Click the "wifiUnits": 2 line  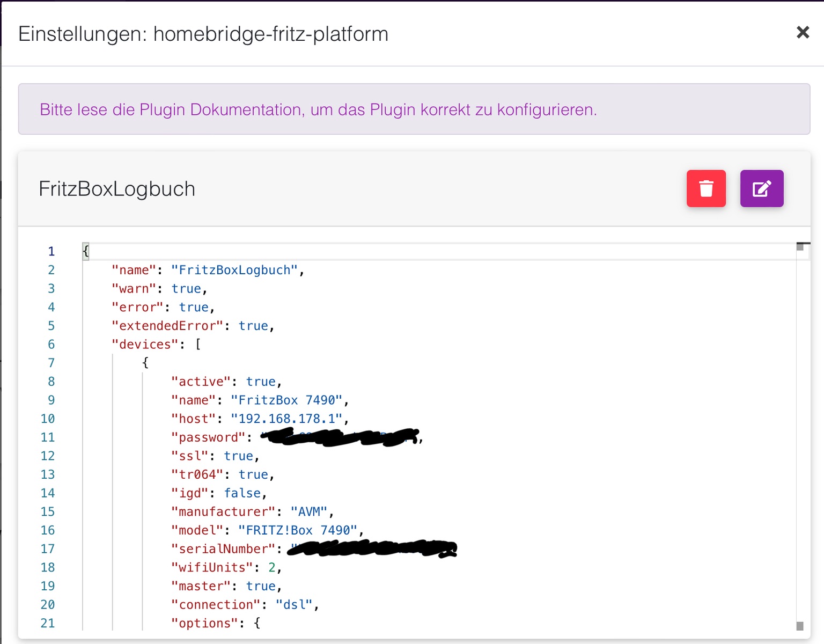tap(226, 568)
